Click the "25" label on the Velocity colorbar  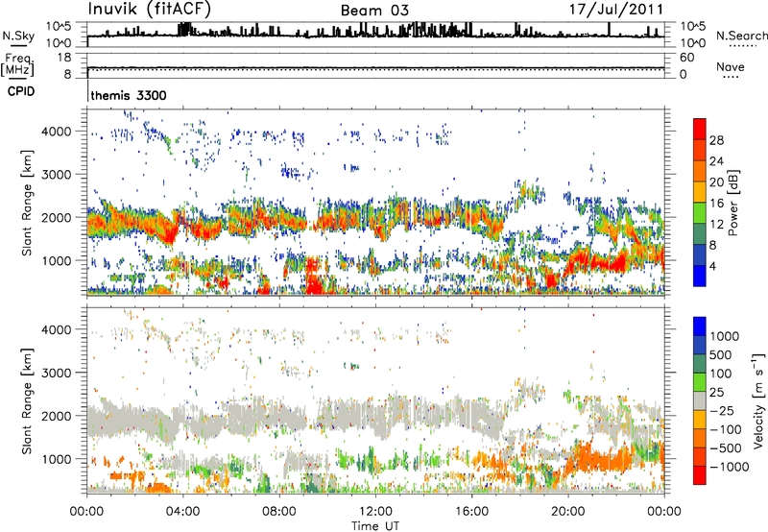(x=718, y=393)
